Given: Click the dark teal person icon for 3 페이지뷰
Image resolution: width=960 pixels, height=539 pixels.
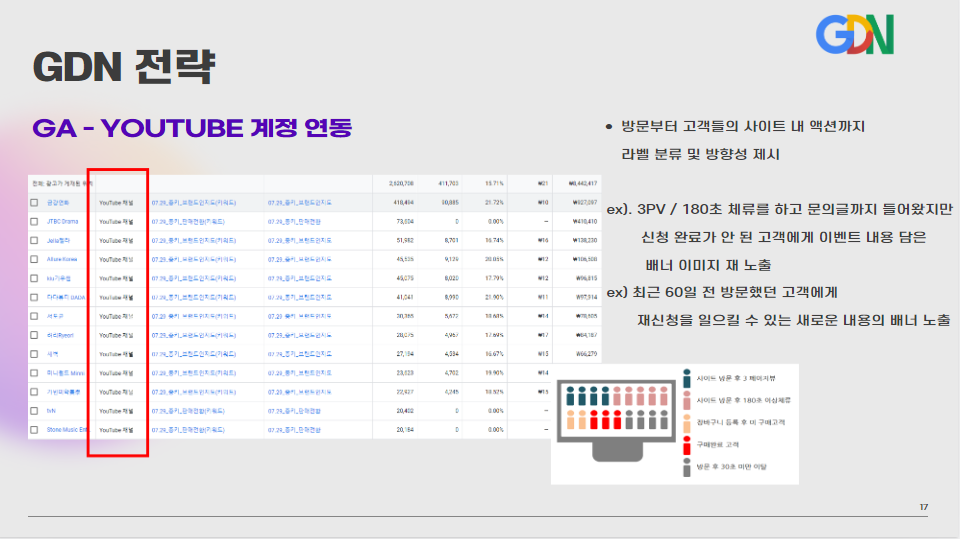Looking at the screenshot, I should 686,378.
